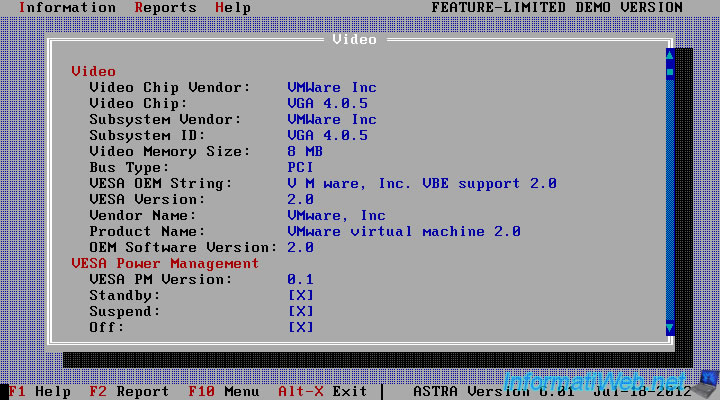720x400 pixels.
Task: Click the Subsystem Vendor label
Action: click(165, 119)
